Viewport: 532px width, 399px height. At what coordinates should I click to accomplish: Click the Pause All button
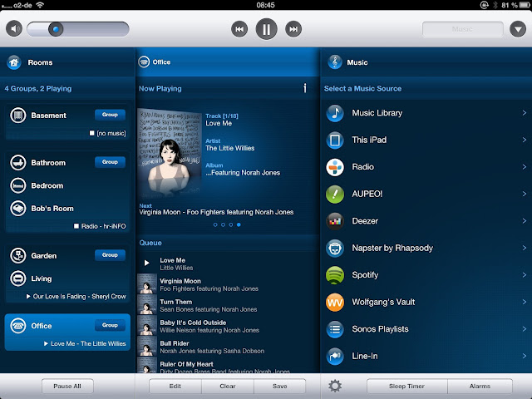point(67,386)
